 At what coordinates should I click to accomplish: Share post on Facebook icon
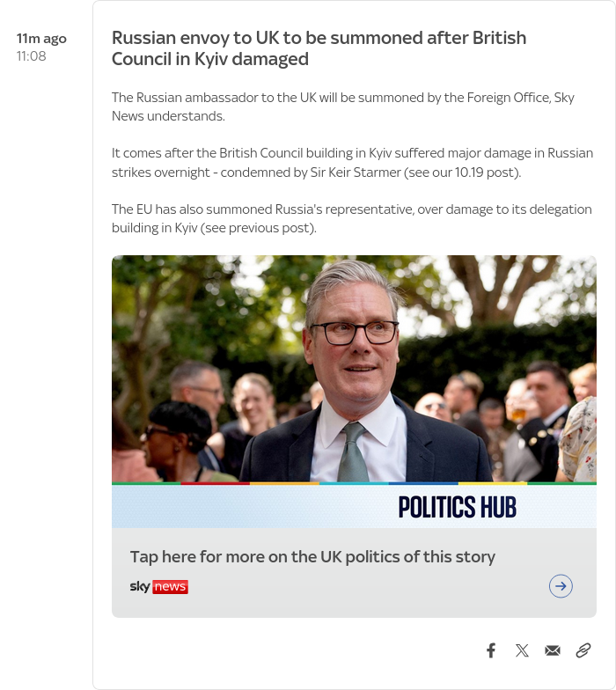(x=491, y=650)
